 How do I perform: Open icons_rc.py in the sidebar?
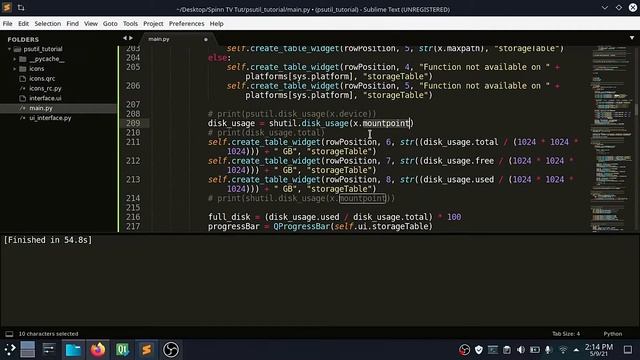(x=45, y=88)
